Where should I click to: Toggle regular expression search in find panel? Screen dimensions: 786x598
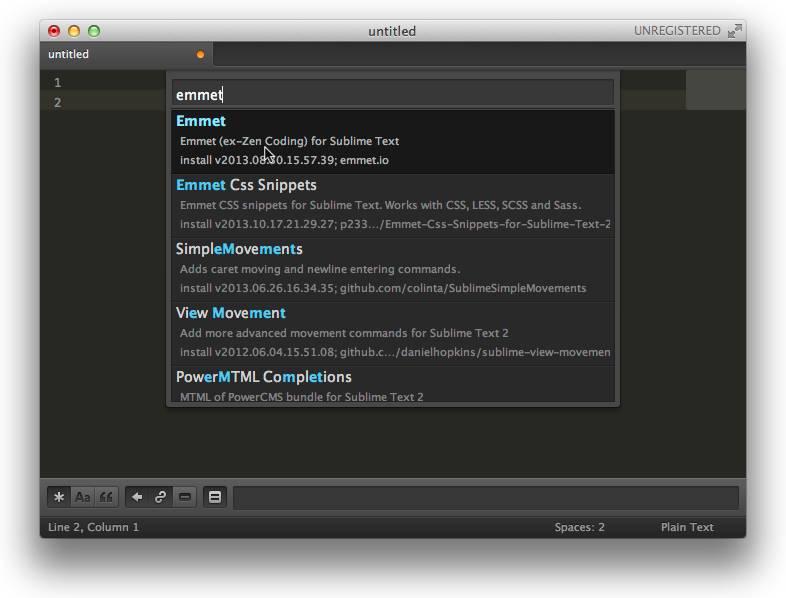(x=59, y=497)
